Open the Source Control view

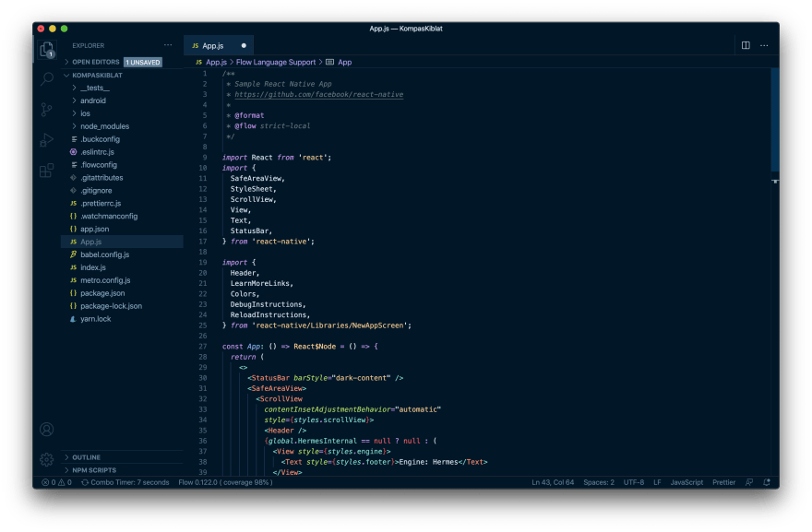pos(47,109)
